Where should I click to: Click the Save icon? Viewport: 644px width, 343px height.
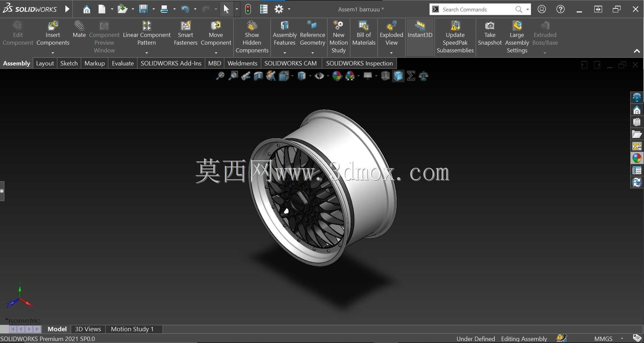pyautogui.click(x=143, y=9)
